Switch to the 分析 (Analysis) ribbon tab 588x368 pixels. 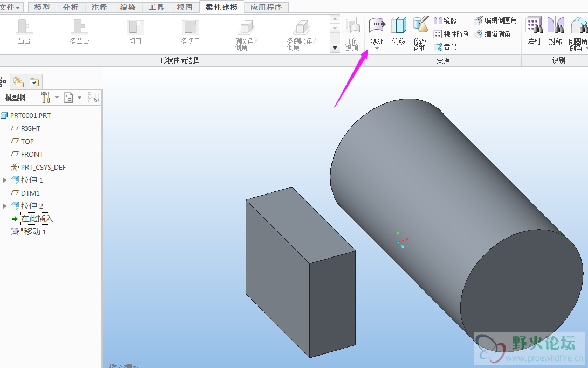tap(71, 7)
